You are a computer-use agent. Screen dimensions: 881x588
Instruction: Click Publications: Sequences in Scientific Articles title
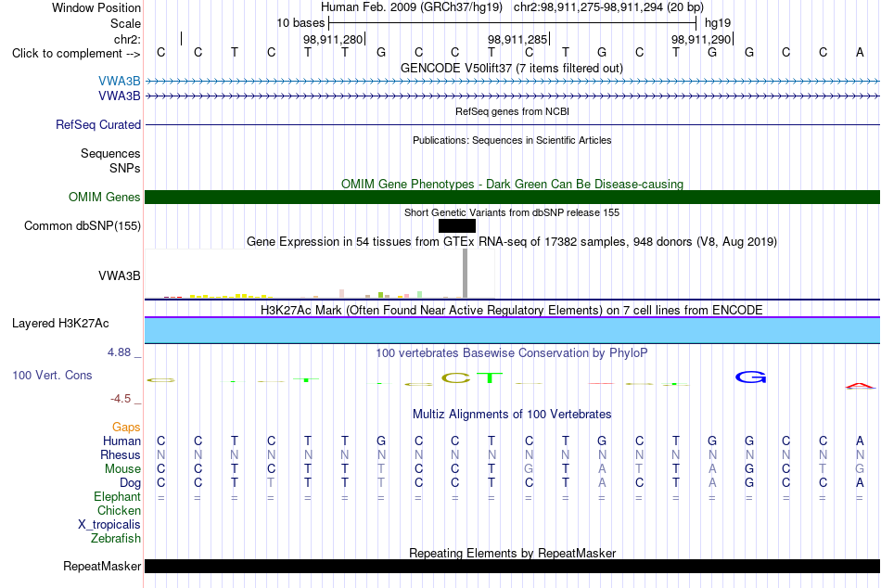tap(512, 140)
